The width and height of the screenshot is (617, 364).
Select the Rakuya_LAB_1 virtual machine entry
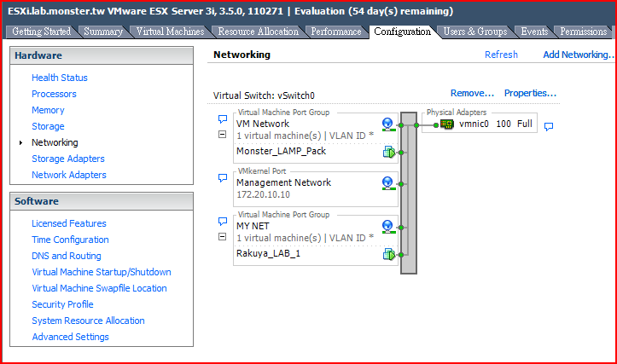(268, 253)
